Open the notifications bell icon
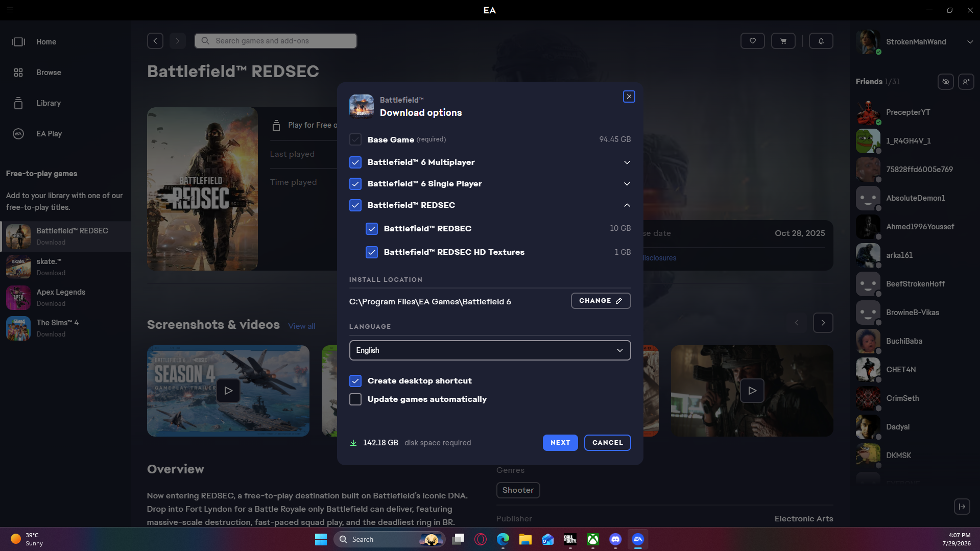The height and width of the screenshot is (551, 980). [x=821, y=41]
